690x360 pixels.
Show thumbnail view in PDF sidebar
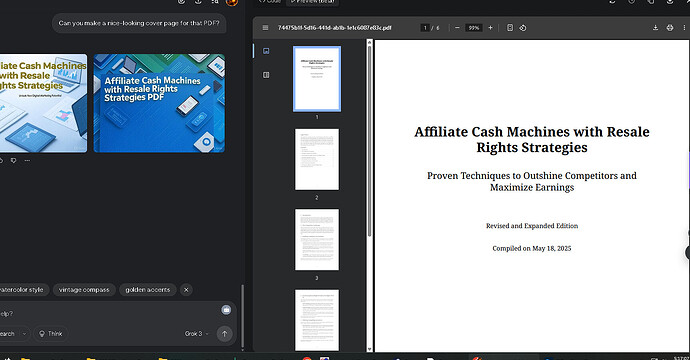click(266, 51)
